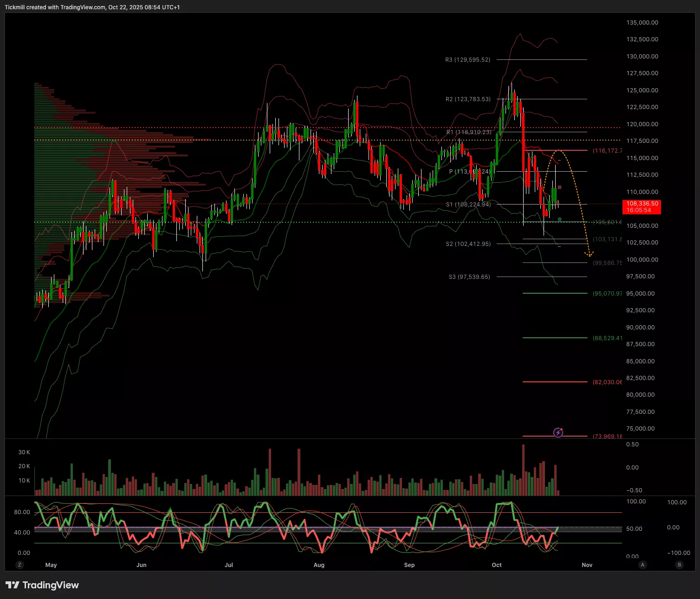
Task: Click the Aug label on time axis
Action: tap(319, 565)
